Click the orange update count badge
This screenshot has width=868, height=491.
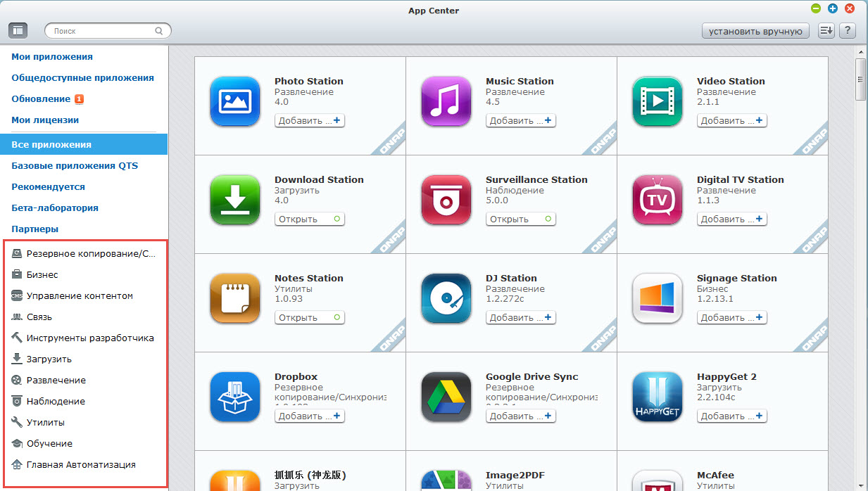click(79, 99)
